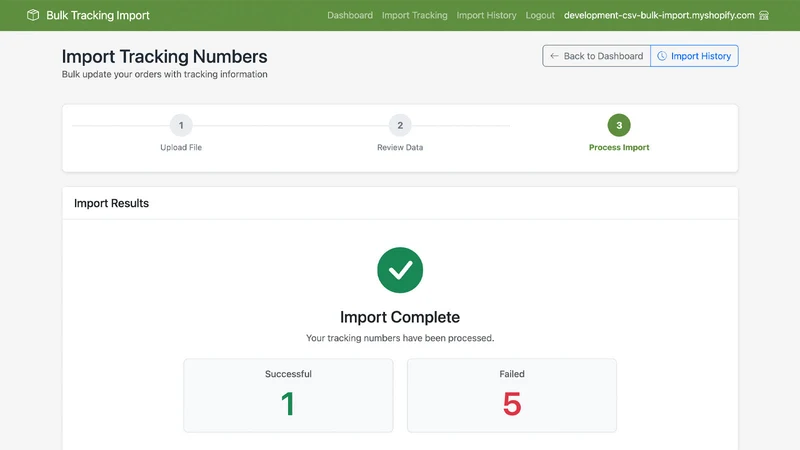Click the Process Import step label
800x450 pixels.
click(619, 147)
